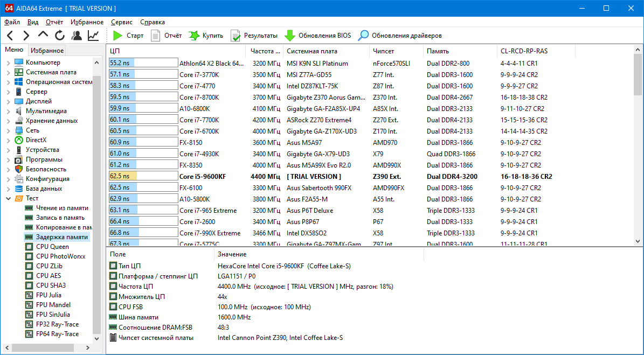Open the Отчёт toolbar button
The width and height of the screenshot is (644, 355).
point(166,36)
